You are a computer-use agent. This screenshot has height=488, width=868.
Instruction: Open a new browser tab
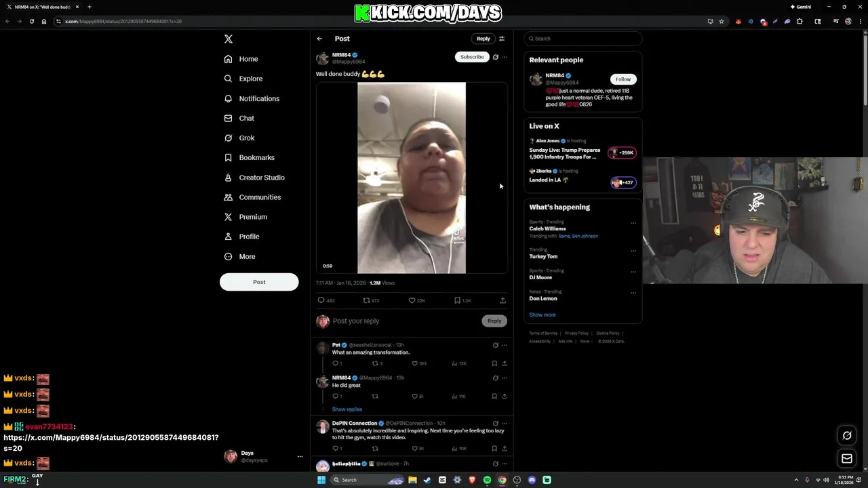(x=89, y=7)
